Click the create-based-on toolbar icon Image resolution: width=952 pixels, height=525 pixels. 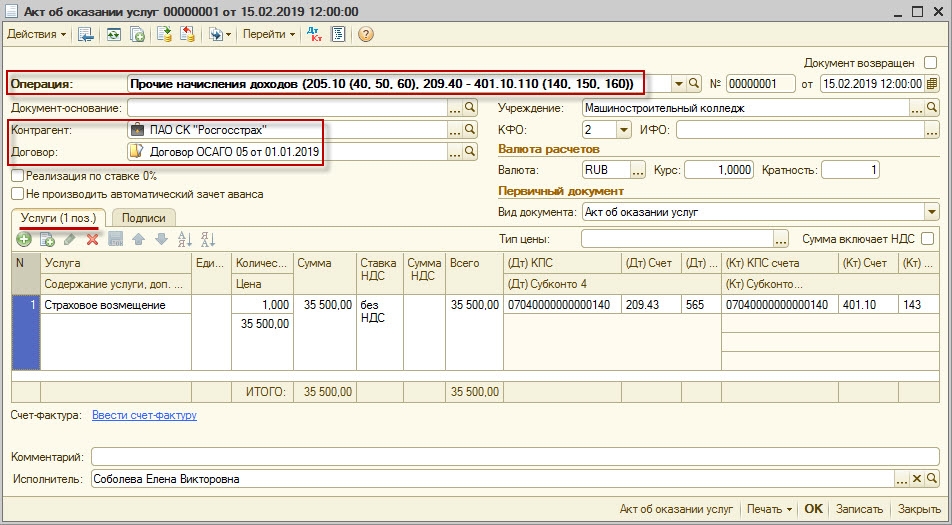coord(216,35)
